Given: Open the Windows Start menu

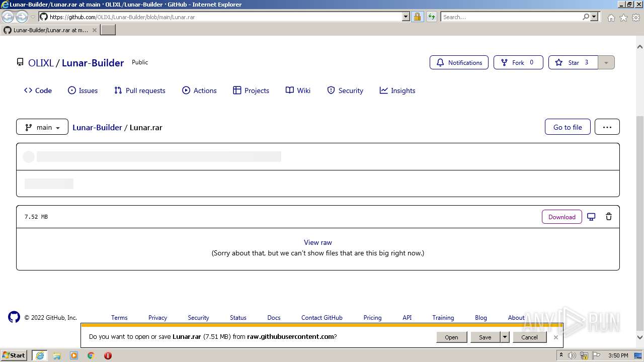Looking at the screenshot, I should [14, 355].
